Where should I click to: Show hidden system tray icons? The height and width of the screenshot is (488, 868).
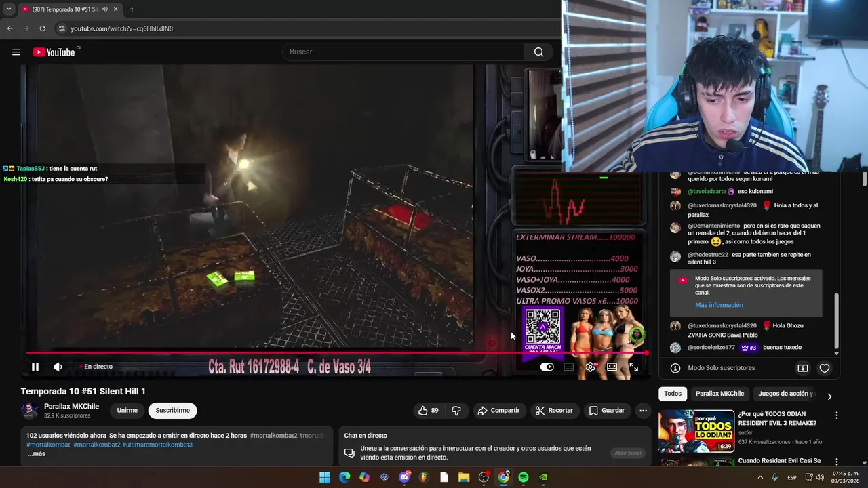coord(761,477)
